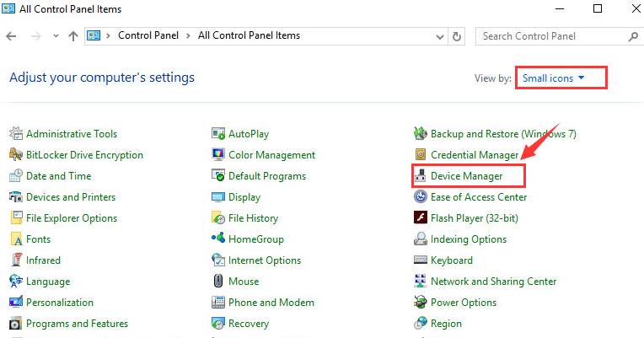Image resolution: width=644 pixels, height=338 pixels.
Task: Open Network and Sharing Center link
Action: 493,281
